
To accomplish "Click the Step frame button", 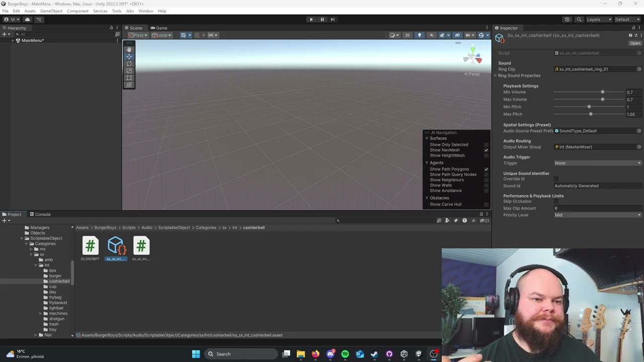I will pyautogui.click(x=333, y=20).
